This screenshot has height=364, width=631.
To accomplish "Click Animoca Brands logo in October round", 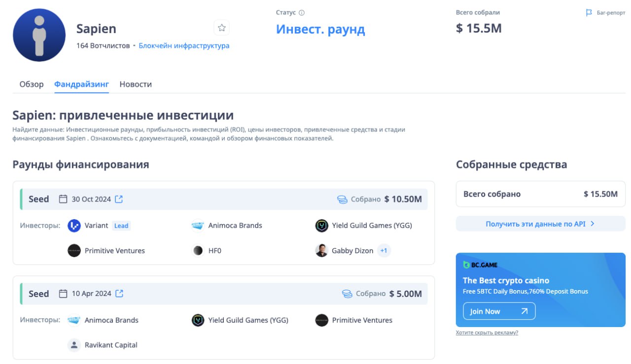I will pyautogui.click(x=198, y=226).
